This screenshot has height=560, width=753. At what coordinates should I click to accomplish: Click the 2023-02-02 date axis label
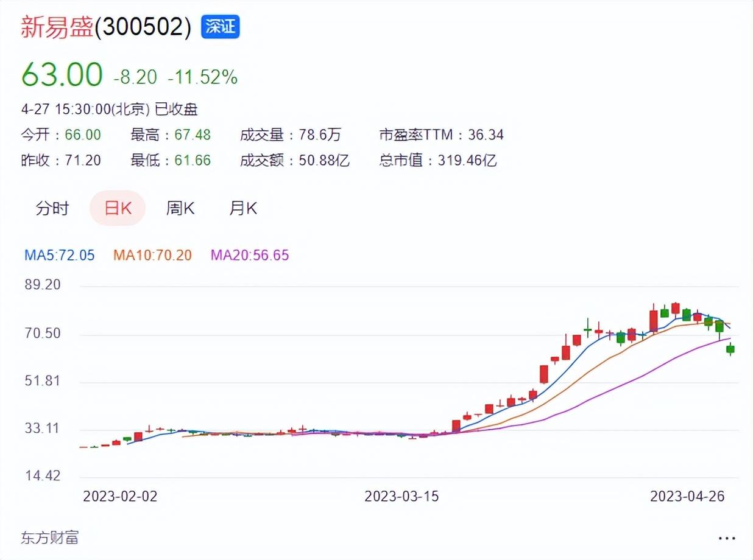(x=120, y=496)
